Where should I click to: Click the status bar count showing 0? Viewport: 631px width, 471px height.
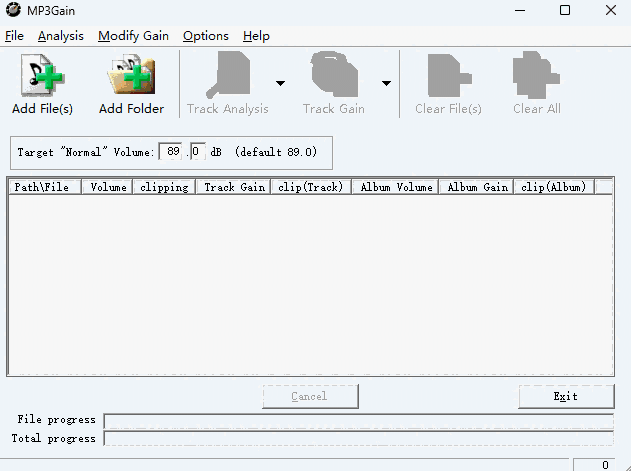pos(594,465)
